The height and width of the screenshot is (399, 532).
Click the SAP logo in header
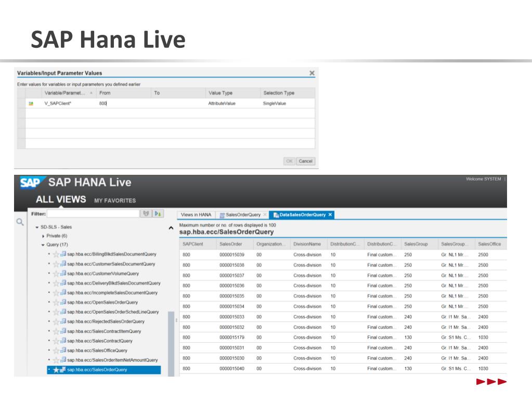coord(32,182)
